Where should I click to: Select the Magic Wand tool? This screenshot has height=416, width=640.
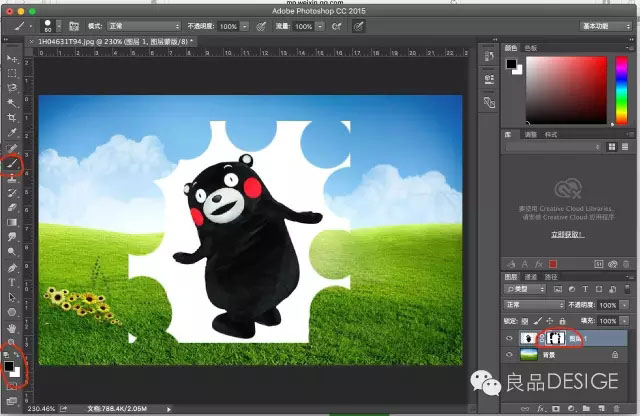(x=12, y=102)
